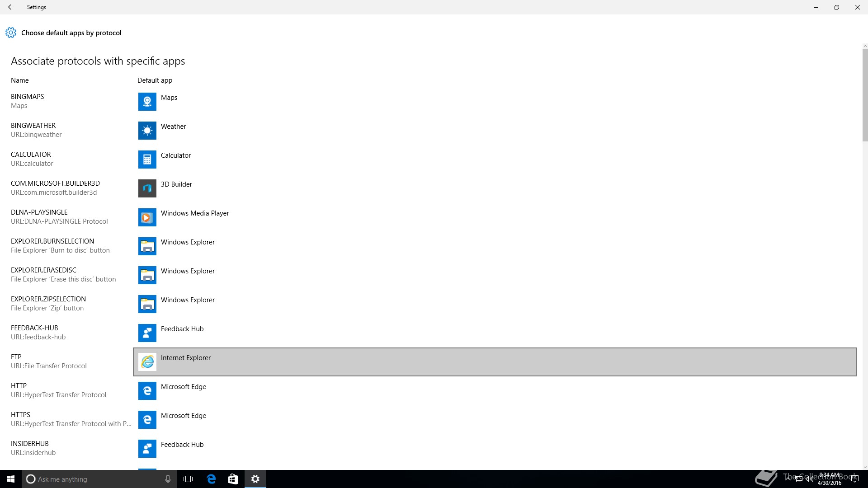Viewport: 868px width, 488px height.
Task: Click Microsoft Edge icon for HTTP protocol
Action: (147, 391)
